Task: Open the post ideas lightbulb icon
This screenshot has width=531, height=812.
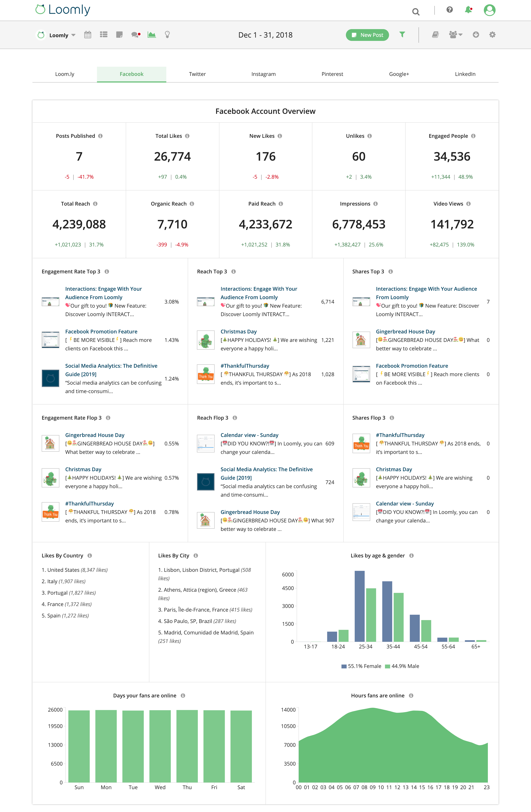Action: tap(167, 34)
